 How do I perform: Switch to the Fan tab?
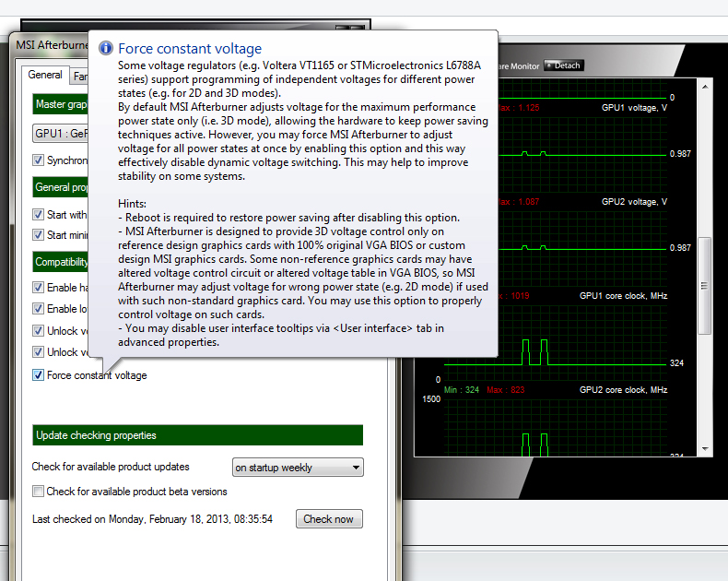[79, 77]
